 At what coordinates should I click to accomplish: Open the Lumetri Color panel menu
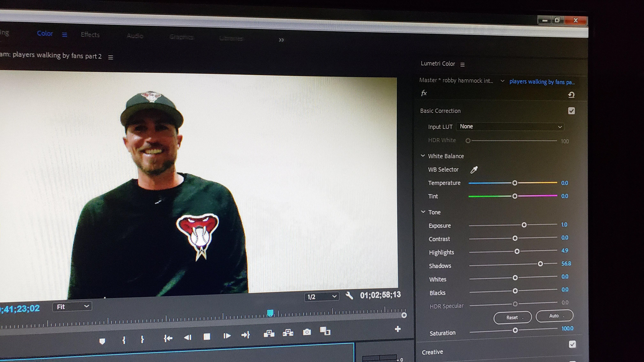pos(463,65)
